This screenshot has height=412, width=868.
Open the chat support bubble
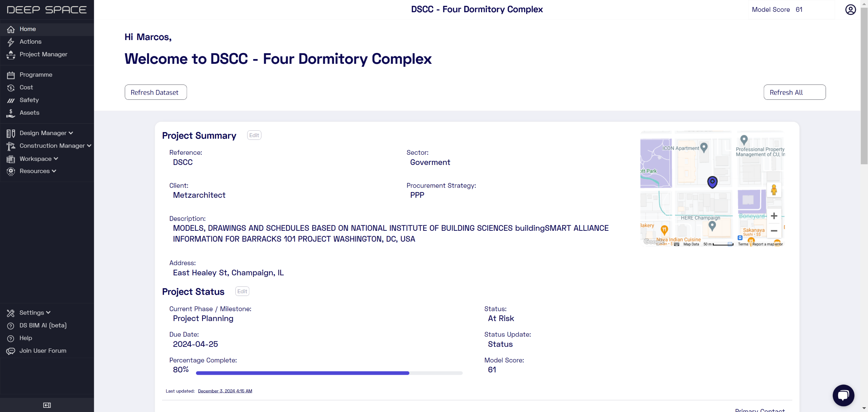(843, 395)
